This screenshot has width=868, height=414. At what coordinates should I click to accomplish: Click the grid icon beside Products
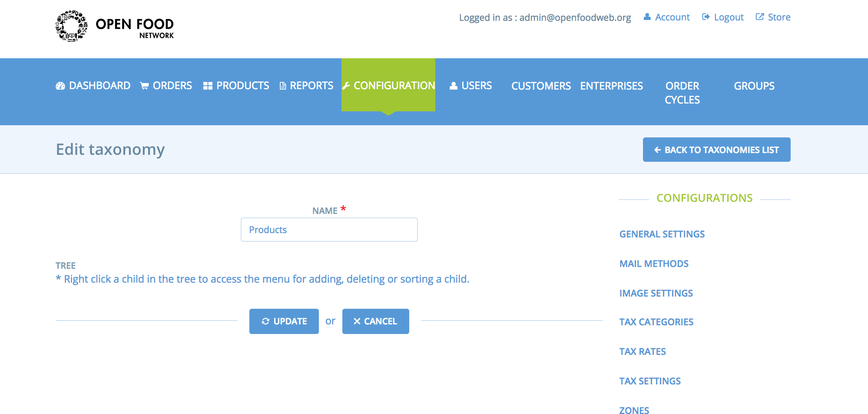[x=207, y=85]
